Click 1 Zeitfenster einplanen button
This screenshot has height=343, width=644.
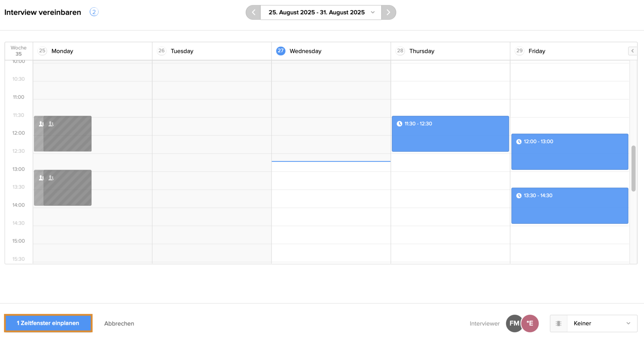48,323
